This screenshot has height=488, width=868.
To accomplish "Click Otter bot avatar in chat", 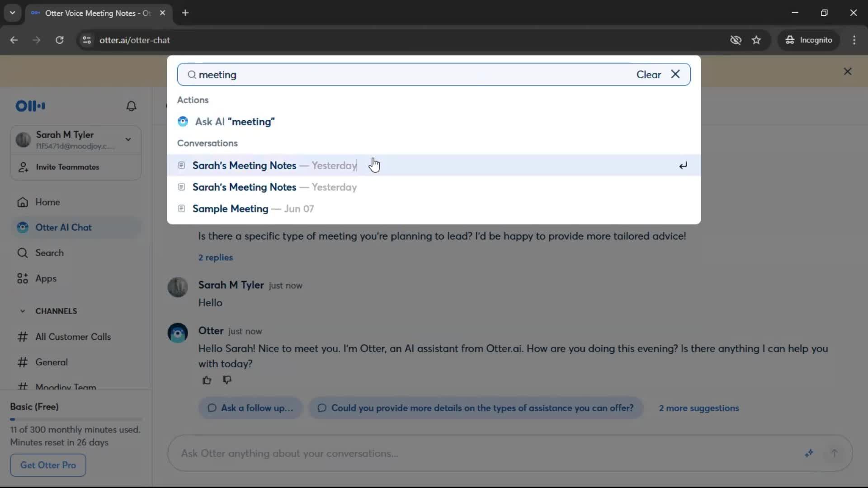I will click(x=178, y=333).
